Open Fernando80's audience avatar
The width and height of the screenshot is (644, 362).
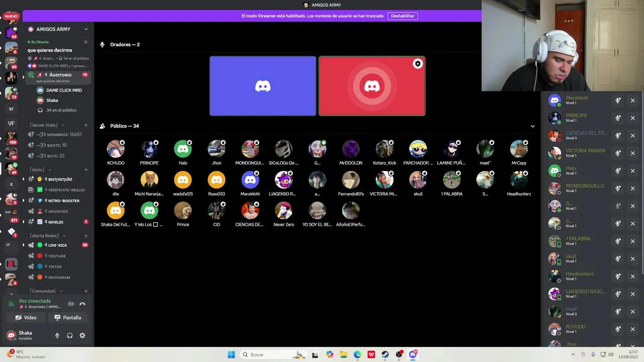point(351,180)
